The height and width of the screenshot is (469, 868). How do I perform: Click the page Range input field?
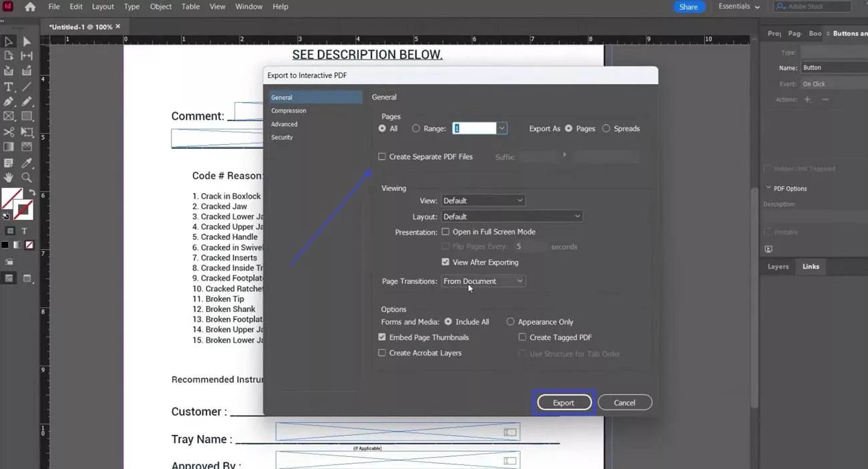coord(474,128)
